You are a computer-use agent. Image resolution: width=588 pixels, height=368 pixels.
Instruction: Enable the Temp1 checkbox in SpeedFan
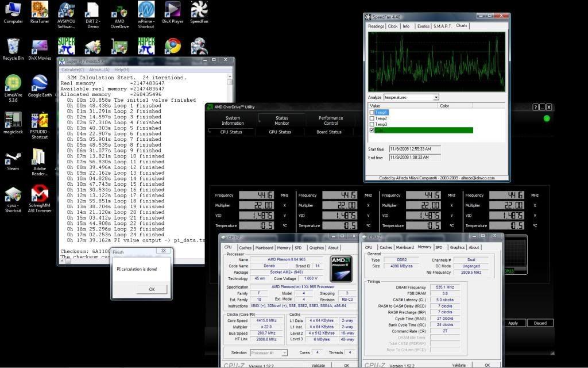[x=372, y=112]
